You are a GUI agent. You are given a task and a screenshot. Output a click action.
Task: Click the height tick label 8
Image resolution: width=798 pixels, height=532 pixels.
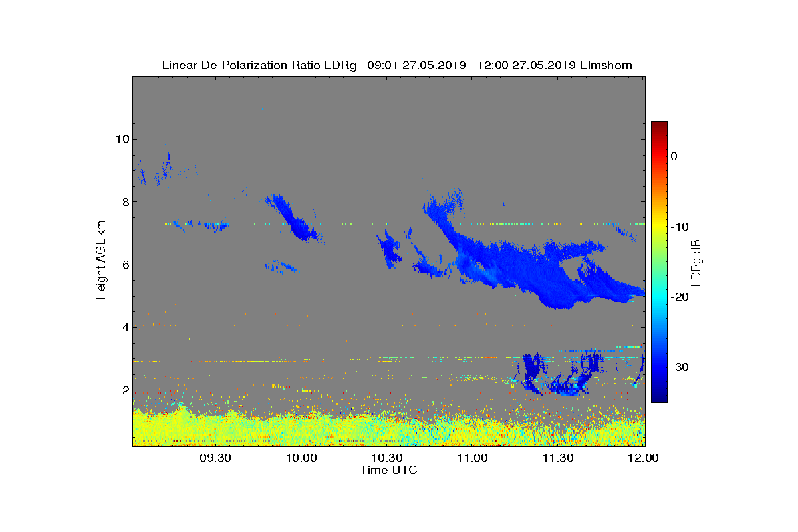pyautogui.click(x=125, y=201)
